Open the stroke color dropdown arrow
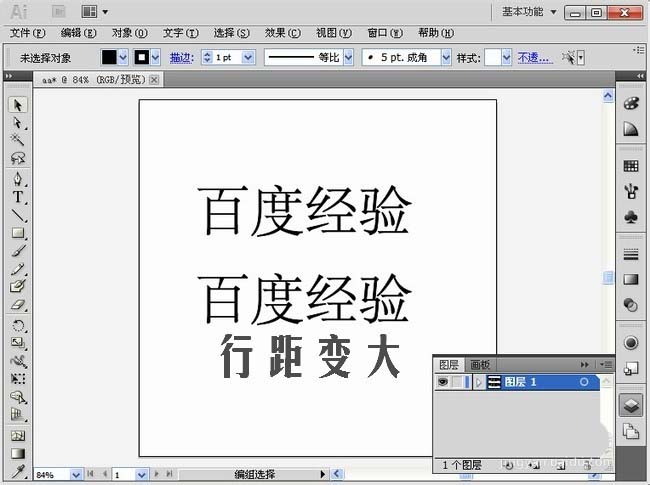 [x=155, y=57]
